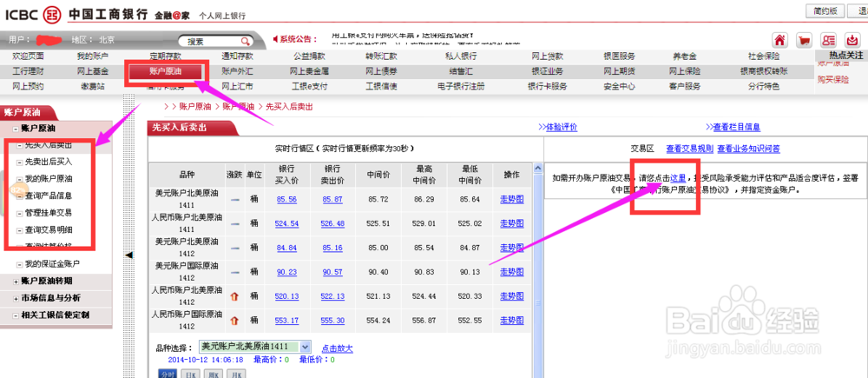868x378 pixels.
Task: Open 查询交易明细 in the sidebar
Action: coord(49,229)
